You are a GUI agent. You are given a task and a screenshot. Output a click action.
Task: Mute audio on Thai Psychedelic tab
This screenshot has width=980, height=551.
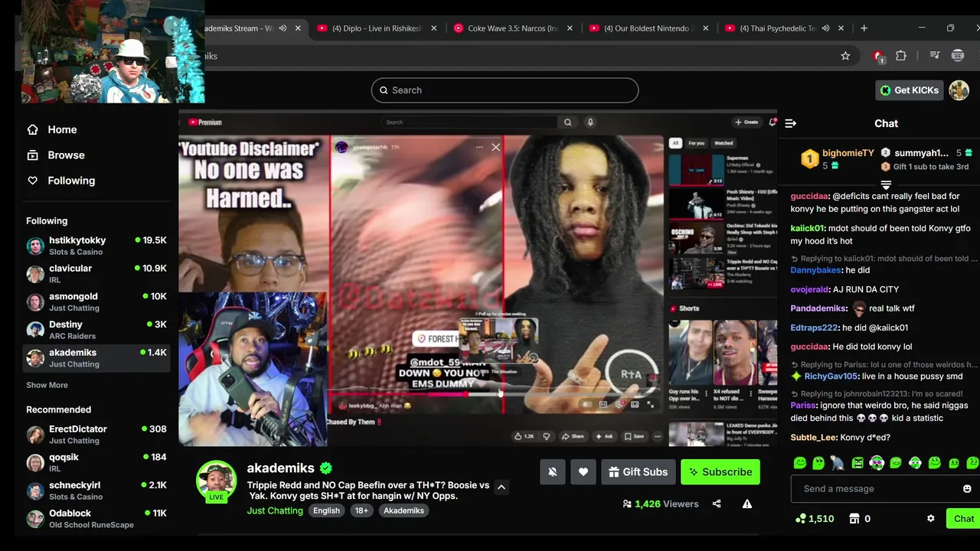point(825,28)
